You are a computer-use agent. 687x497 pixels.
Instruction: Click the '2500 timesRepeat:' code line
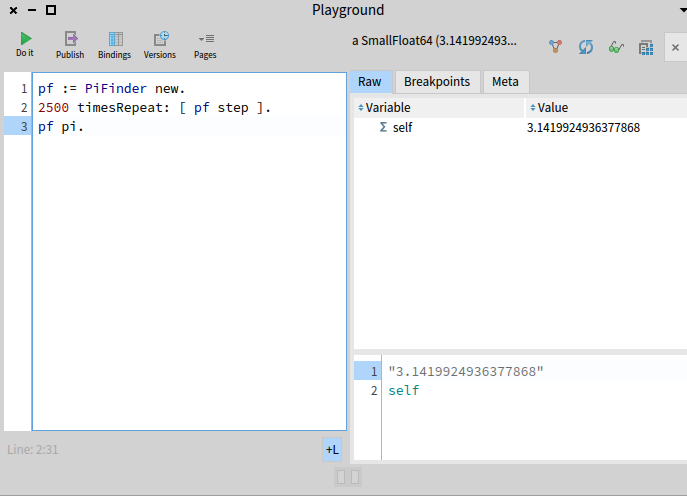[154, 108]
